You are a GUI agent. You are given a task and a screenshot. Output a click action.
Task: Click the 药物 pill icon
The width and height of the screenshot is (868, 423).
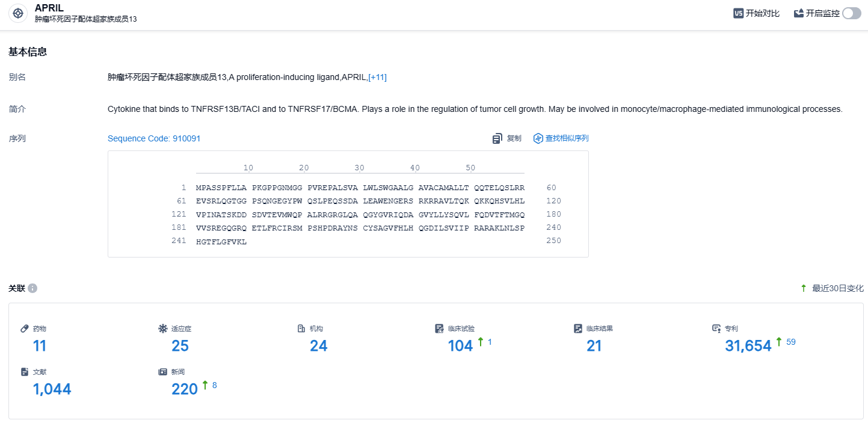pos(25,329)
